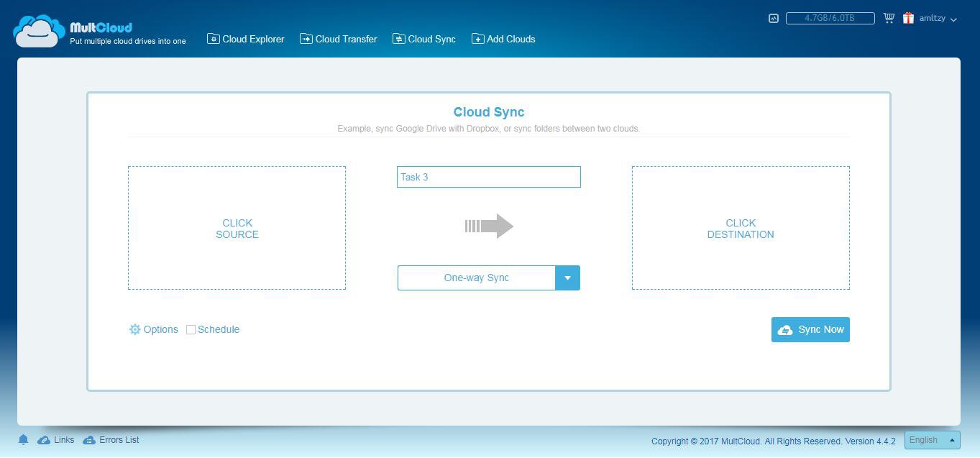Image resolution: width=980 pixels, height=458 pixels.
Task: Open the Errors List link
Action: tap(111, 440)
